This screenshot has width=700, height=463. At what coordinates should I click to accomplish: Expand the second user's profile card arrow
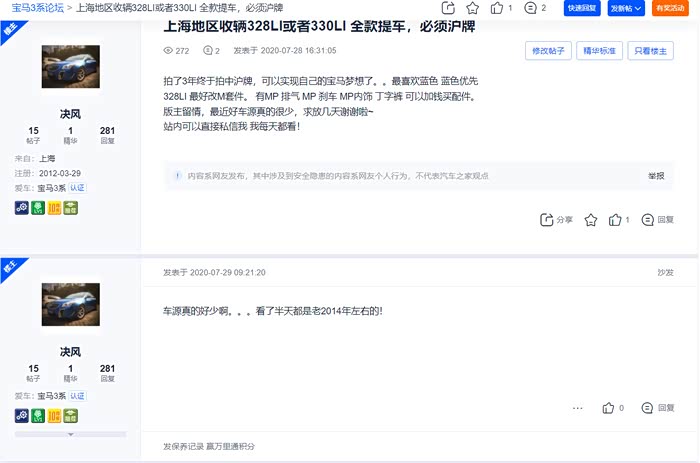(x=70, y=435)
